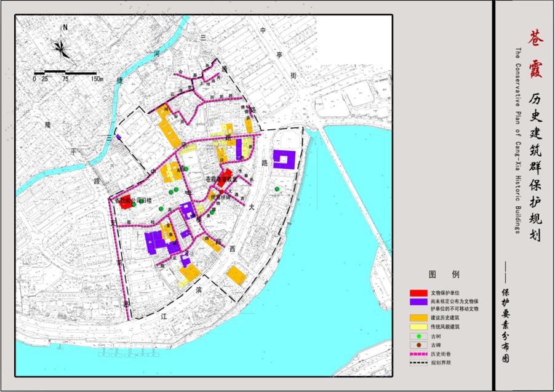
Task: Click the black dashed planning boundary legend symbol
Action: [420, 364]
